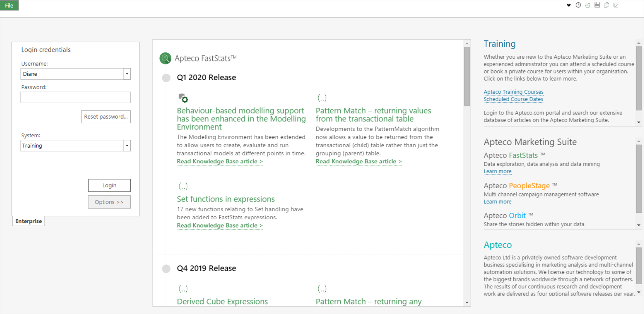Click the brackets icon above Pattern Match returning values
Screen dimensions: 644x314
pyautogui.click(x=322, y=98)
